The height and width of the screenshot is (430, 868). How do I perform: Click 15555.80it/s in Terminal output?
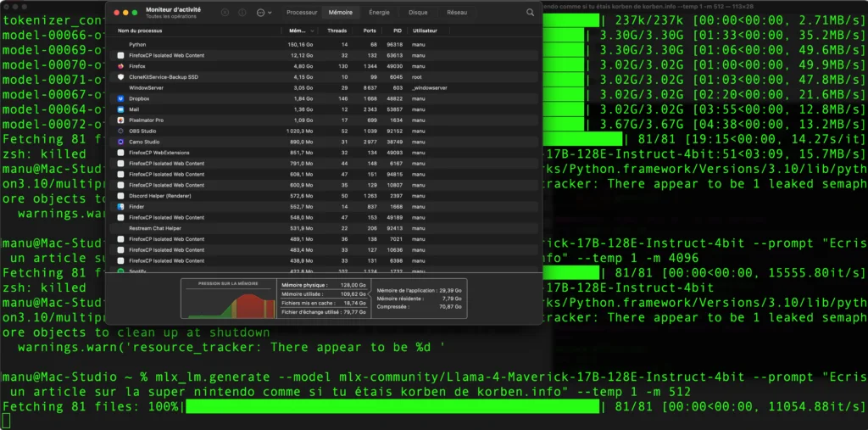(x=815, y=272)
